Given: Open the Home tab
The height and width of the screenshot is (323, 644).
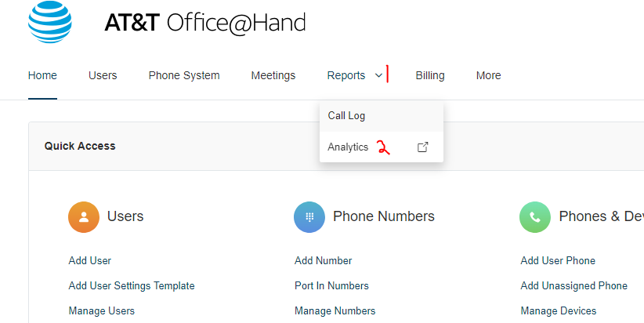Looking at the screenshot, I should (x=42, y=75).
